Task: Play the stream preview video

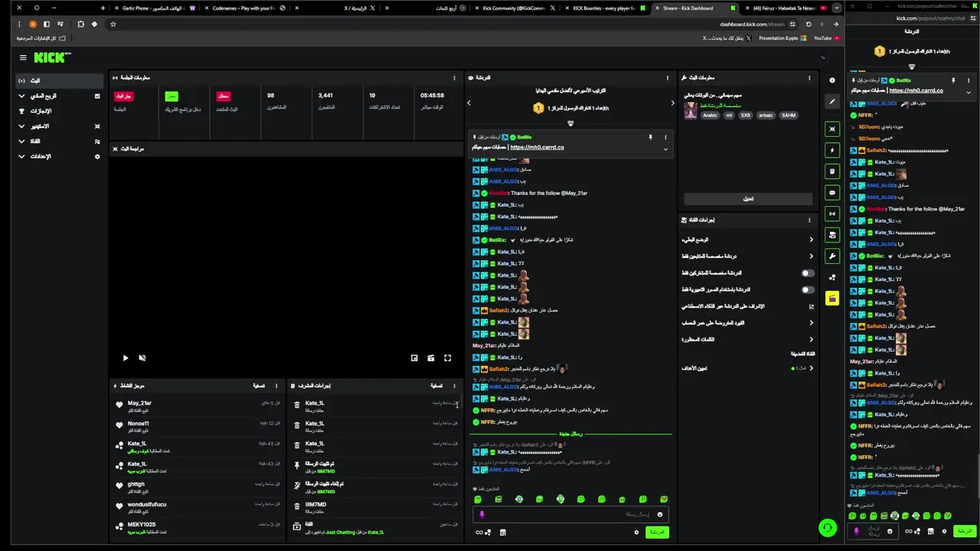Action: coord(126,357)
